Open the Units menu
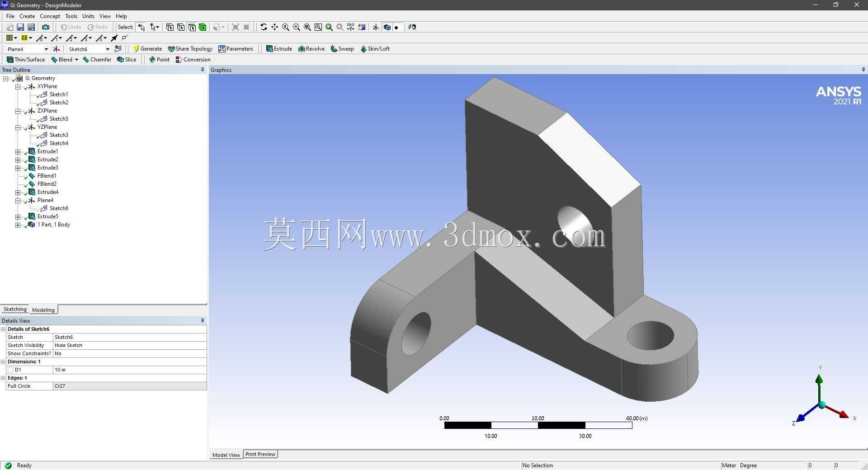The width and height of the screenshot is (868, 470). coord(88,16)
